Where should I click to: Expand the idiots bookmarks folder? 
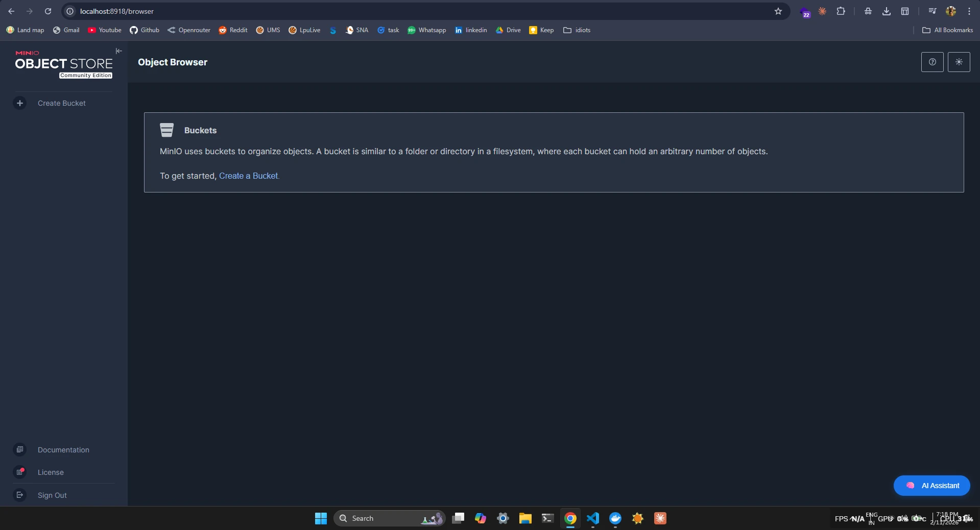click(577, 30)
